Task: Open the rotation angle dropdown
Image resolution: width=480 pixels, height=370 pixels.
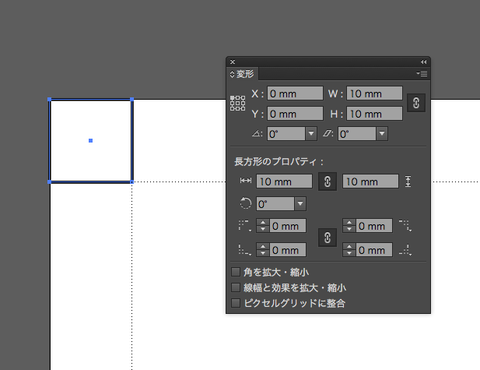Action: tap(311, 134)
